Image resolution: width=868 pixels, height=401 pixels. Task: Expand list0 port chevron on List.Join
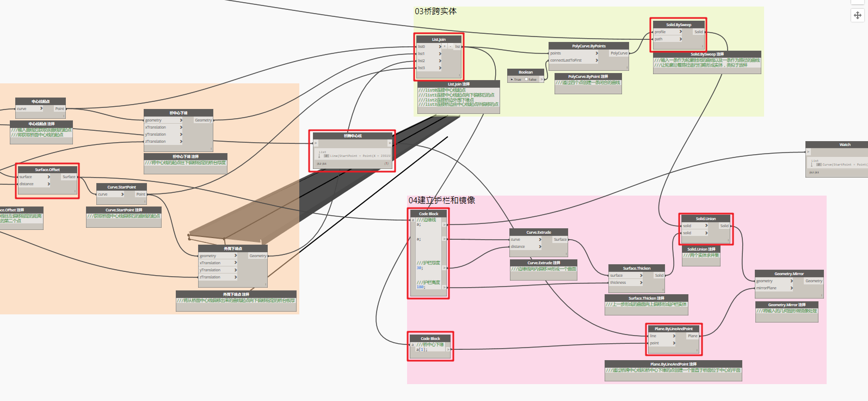(x=440, y=47)
